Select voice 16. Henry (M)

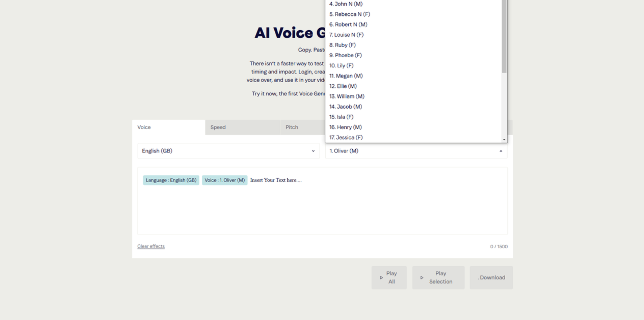346,127
